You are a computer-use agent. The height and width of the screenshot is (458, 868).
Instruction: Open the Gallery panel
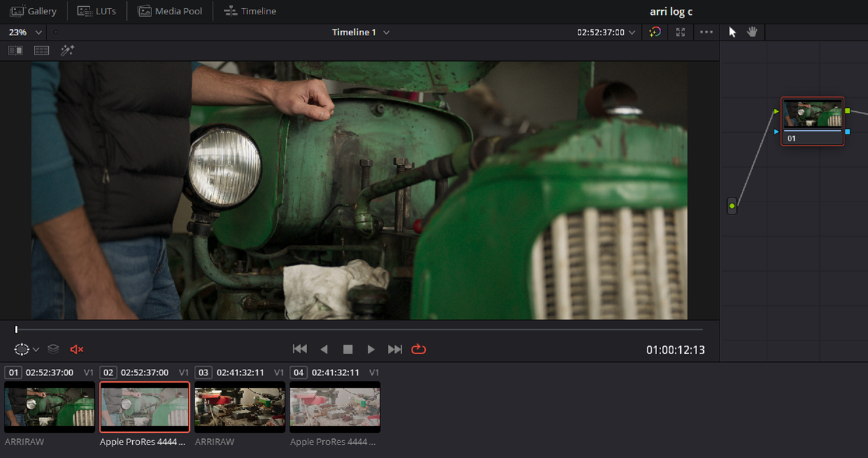coord(33,12)
